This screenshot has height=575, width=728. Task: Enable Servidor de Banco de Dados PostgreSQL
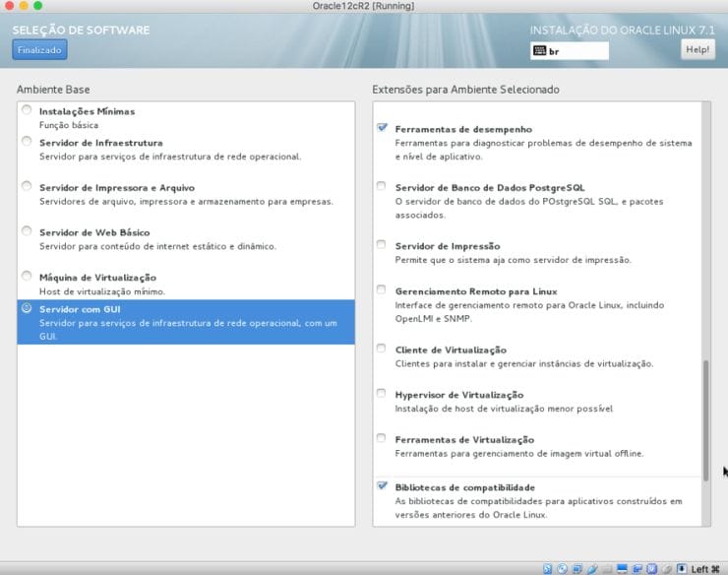(381, 186)
